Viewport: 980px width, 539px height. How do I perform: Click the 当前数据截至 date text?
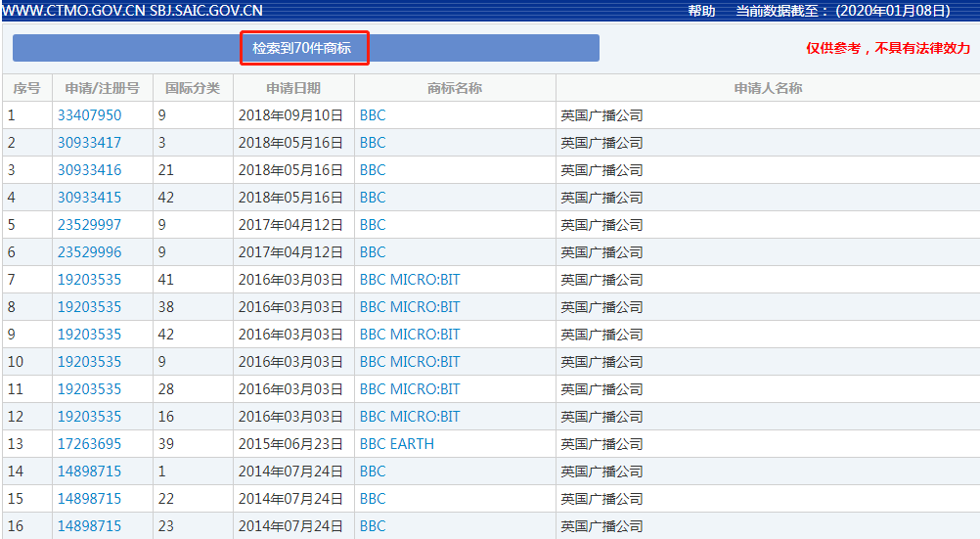[843, 11]
